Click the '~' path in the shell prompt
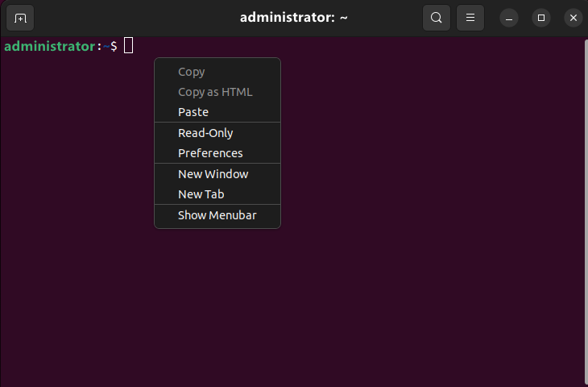The height and width of the screenshot is (387, 588). (x=106, y=47)
